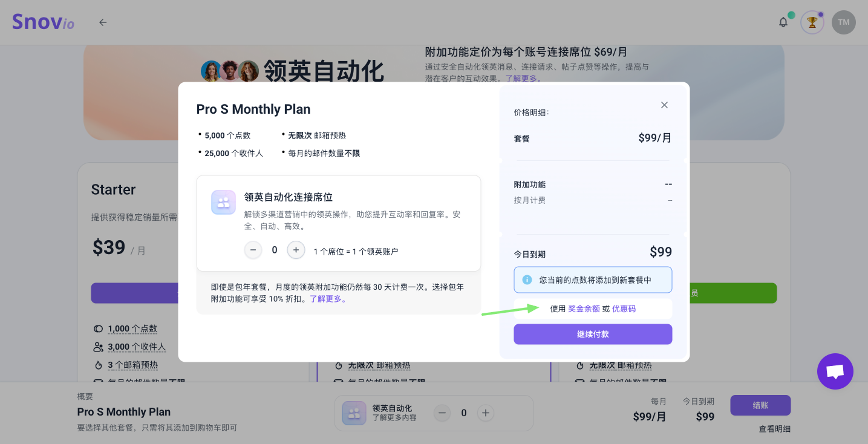The image size is (868, 444).
Task: Click the $99/月 package price in breakdown
Action: click(x=655, y=138)
